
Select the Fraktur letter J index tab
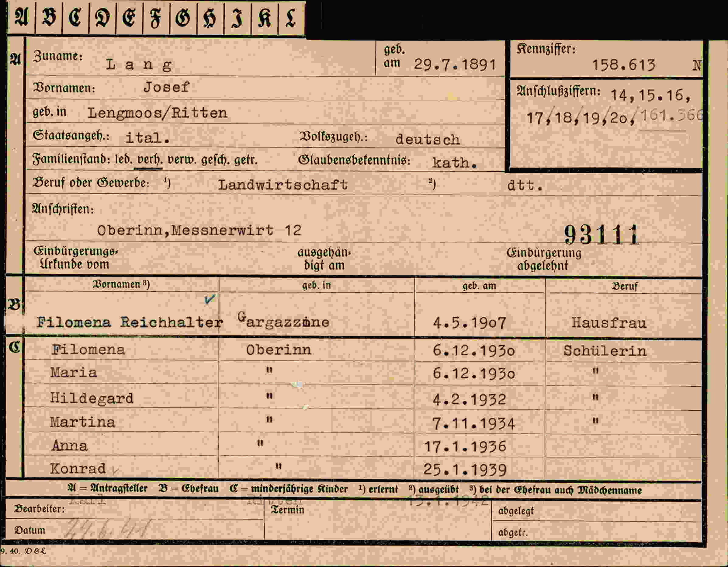(237, 17)
